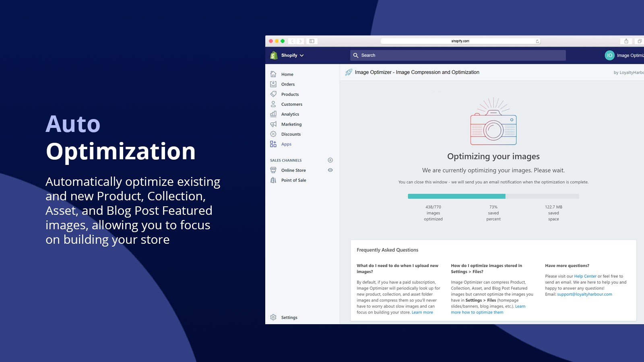644x362 pixels.
Task: Click browser forward arrow button
Action: [300, 41]
